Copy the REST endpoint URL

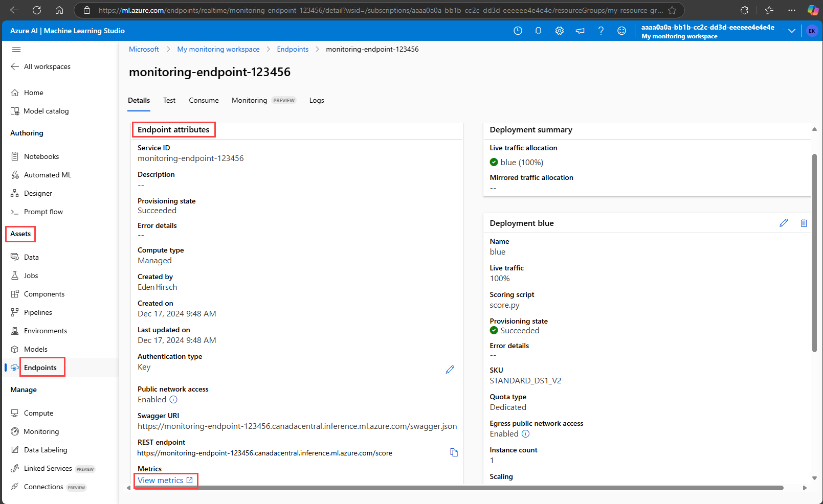click(x=454, y=452)
